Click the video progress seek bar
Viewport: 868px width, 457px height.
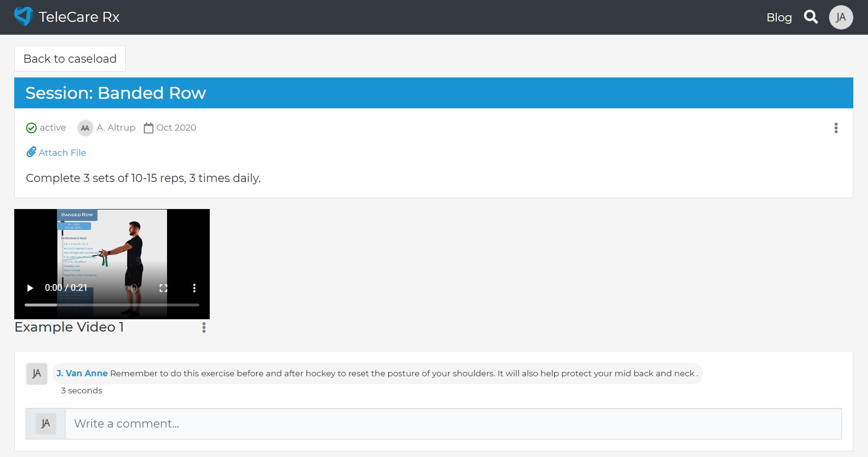112,305
